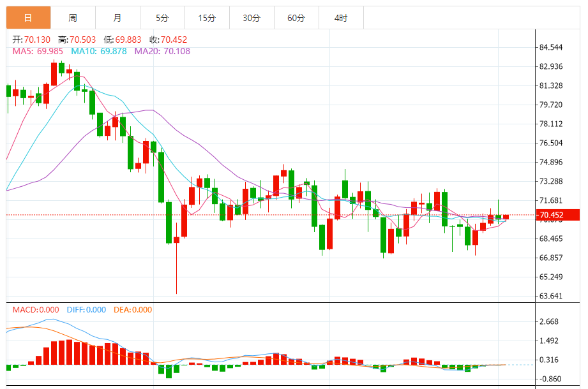Viewport: 588px width, 389px height.
Task: Click the 84.544 price axis label
Action: pyautogui.click(x=551, y=48)
